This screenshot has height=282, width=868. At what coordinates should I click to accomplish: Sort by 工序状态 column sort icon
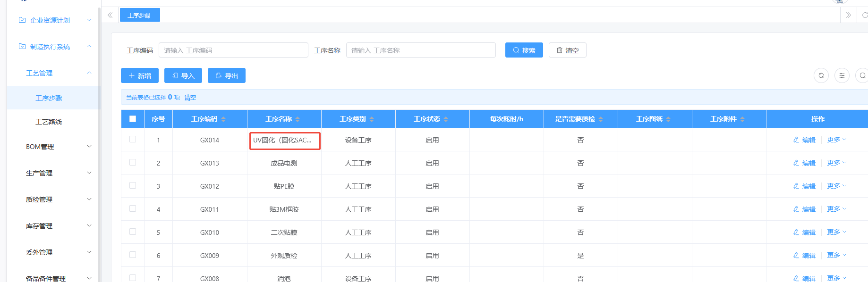[446, 119]
